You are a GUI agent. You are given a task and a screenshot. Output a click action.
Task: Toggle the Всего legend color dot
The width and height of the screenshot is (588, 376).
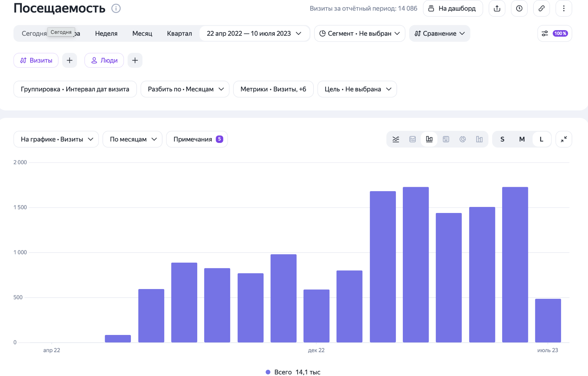click(x=268, y=372)
